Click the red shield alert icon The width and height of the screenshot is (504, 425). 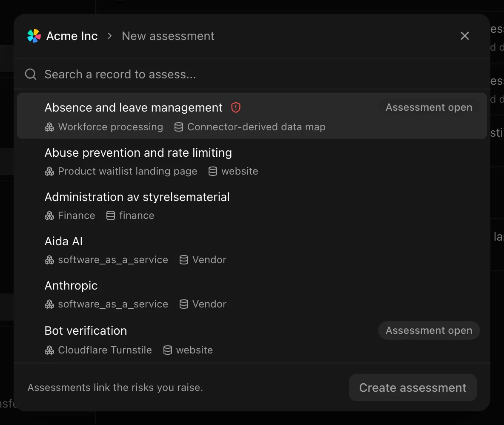(x=236, y=107)
